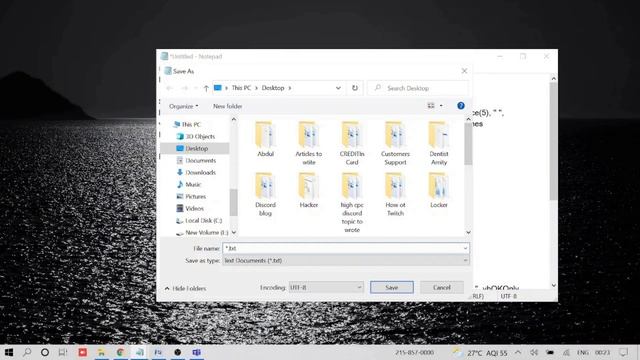The width and height of the screenshot is (640, 360).
Task: Select Desktop in navigation tree
Action: [x=196, y=149]
